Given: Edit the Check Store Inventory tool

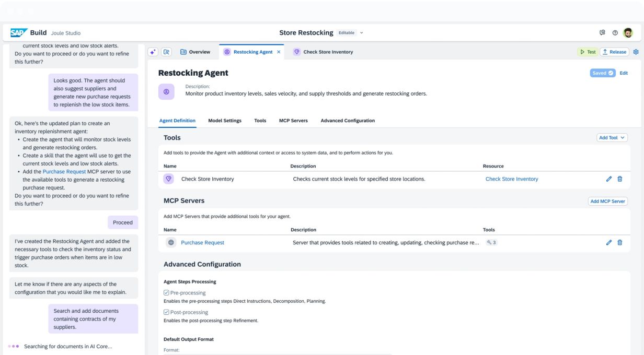Looking at the screenshot, I should 609,179.
